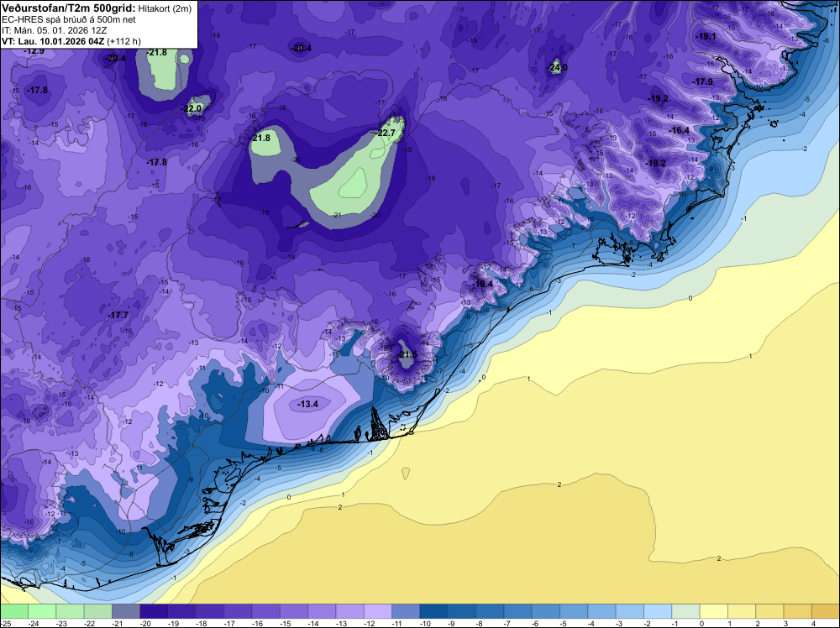Click the valid time 'VT: Lau. 10.01.2026 04Z'
The height and width of the screenshot is (628, 840).
(53, 41)
